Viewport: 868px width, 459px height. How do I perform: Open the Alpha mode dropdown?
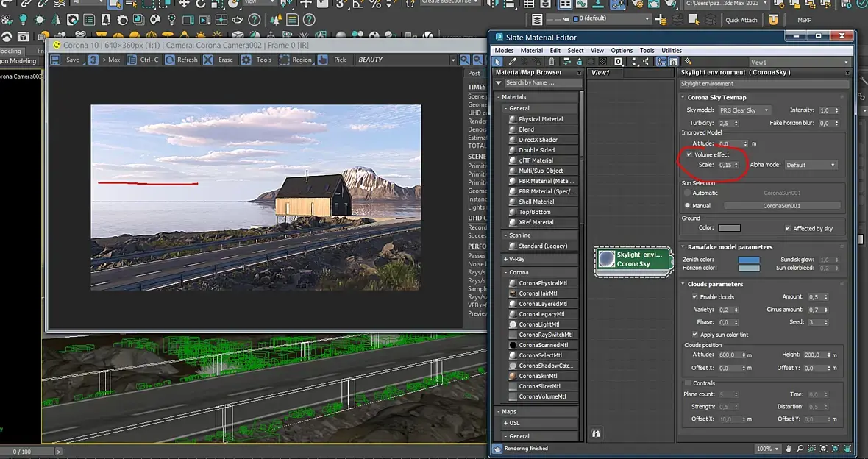coord(811,165)
